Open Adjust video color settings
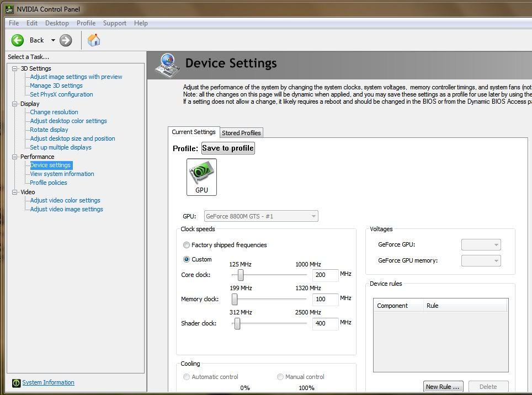 65,200
